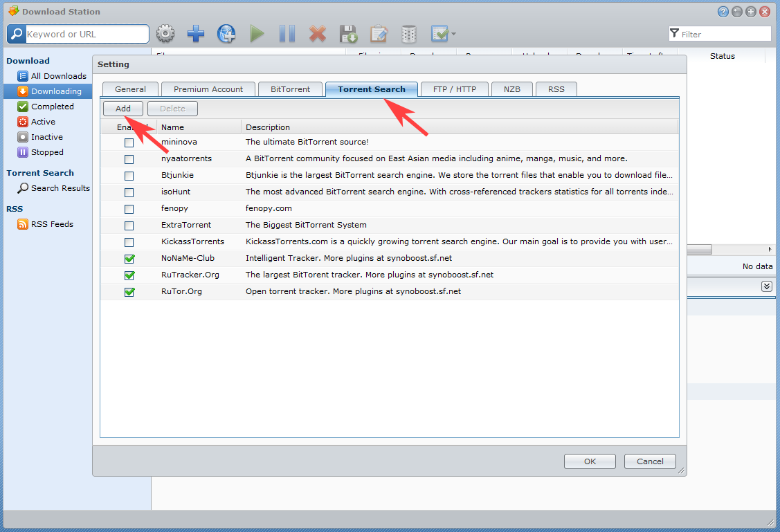The image size is (780, 532).
Task: Enable the ExtraTorrent checkbox
Action: pyautogui.click(x=129, y=226)
